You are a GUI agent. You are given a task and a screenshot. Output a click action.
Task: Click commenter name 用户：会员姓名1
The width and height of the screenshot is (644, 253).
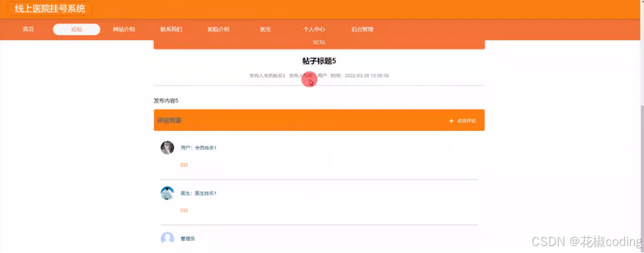(x=199, y=147)
